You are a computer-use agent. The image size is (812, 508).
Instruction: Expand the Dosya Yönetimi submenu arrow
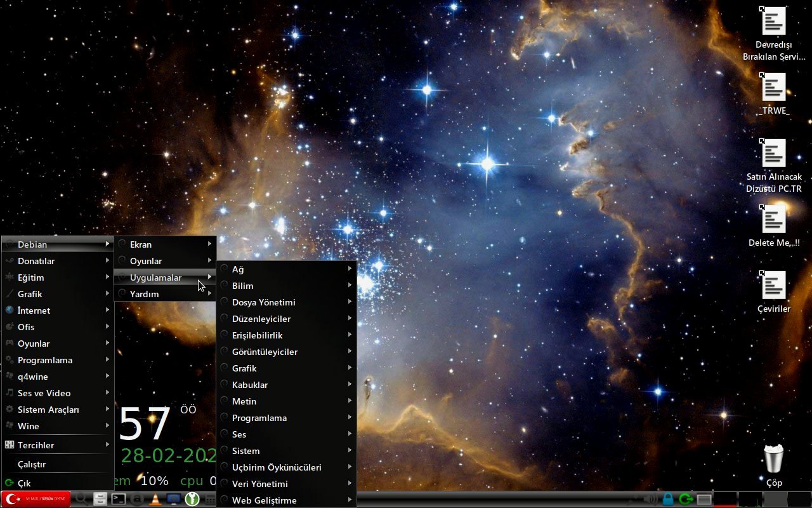point(350,302)
